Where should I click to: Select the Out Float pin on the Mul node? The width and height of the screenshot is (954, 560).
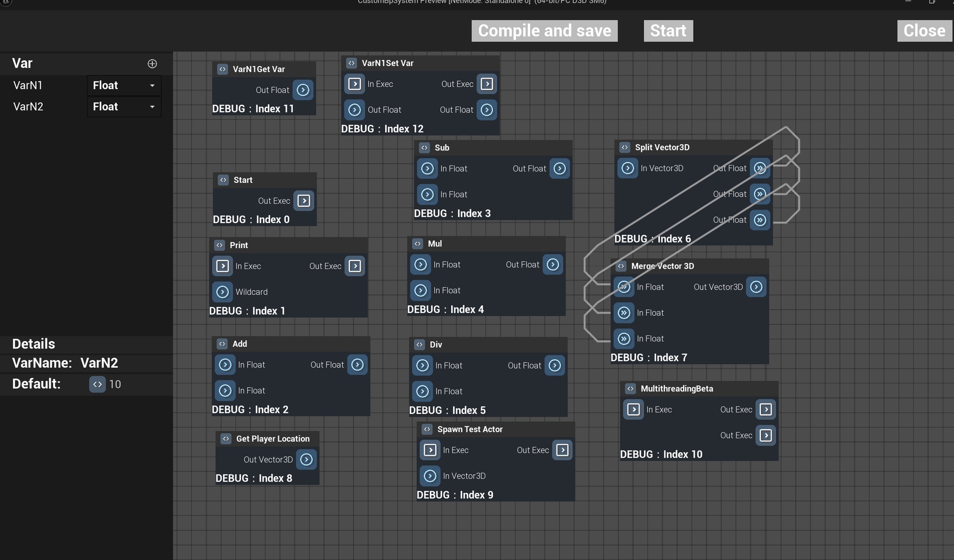pyautogui.click(x=553, y=264)
